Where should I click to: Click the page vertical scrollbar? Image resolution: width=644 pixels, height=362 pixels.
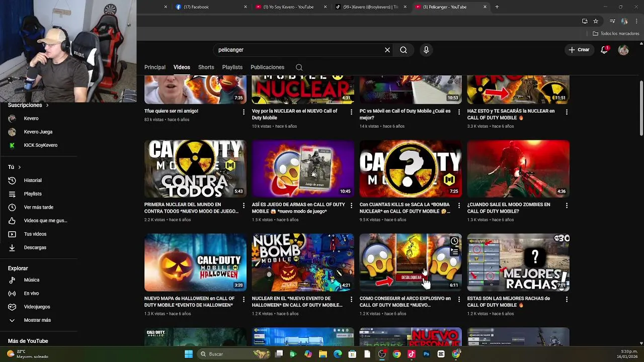tap(641, 108)
